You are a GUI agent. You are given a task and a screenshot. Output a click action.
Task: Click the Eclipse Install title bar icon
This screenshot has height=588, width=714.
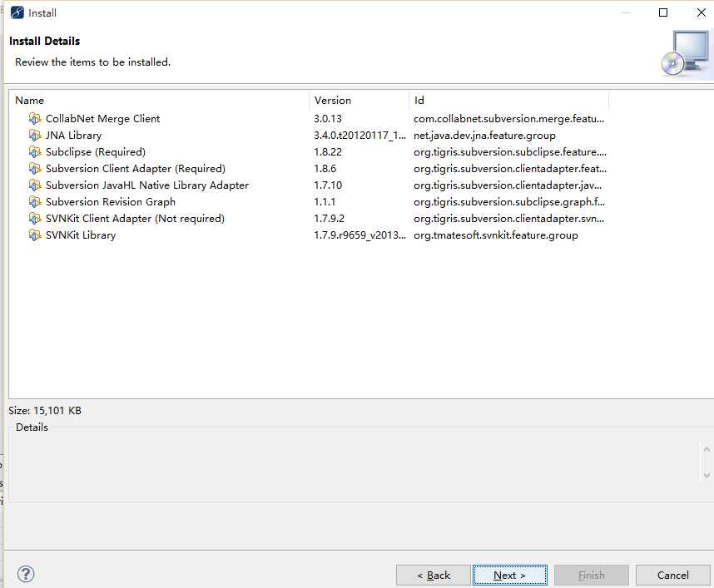tap(17, 12)
